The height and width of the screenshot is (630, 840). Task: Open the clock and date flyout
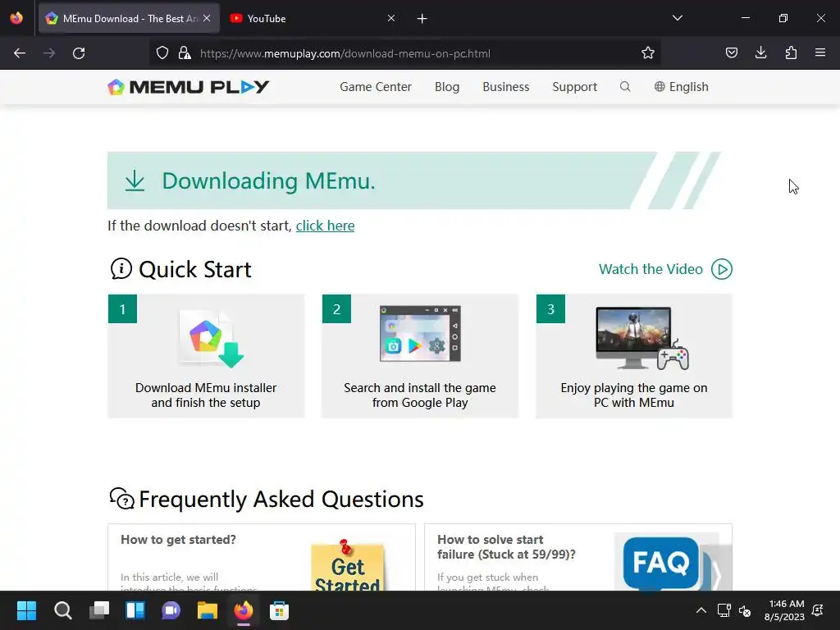pos(784,610)
